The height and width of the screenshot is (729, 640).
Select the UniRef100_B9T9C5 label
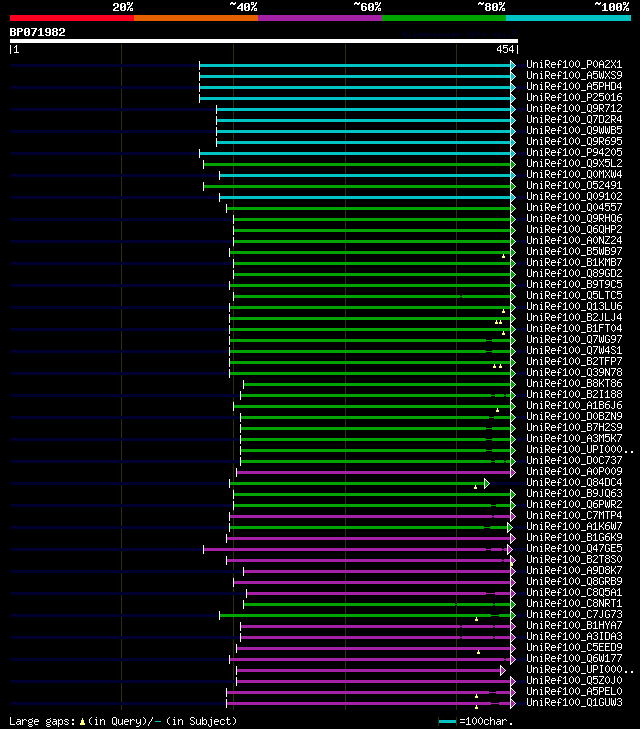tap(574, 285)
